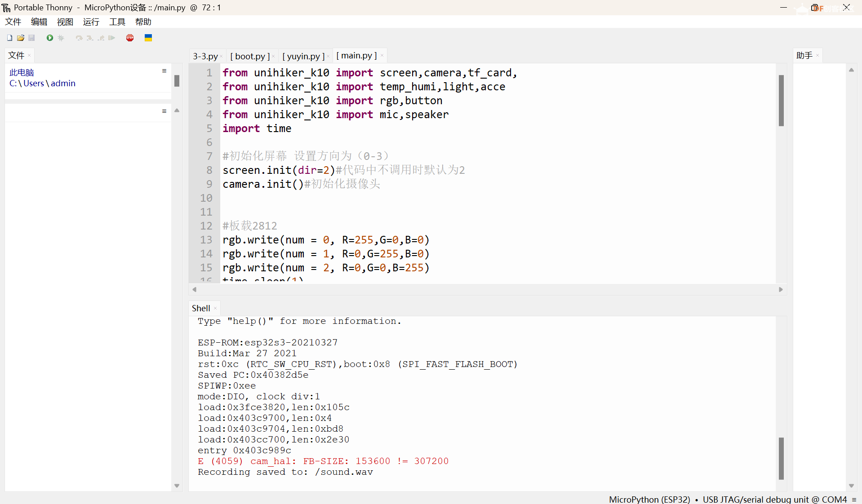This screenshot has width=862, height=504.
Task: Open the lower files pane hamburger menu
Action: point(164,111)
